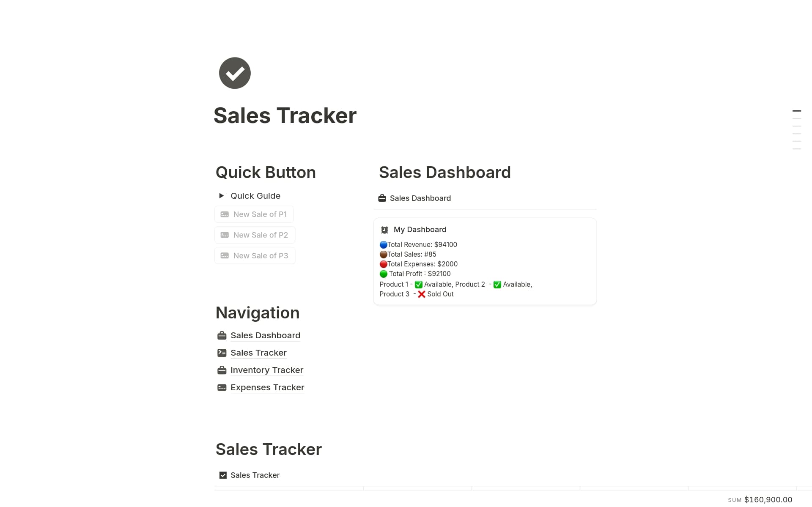Click the checkmark page icon above Sales Tracker title
This screenshot has height=507, width=812.
pyautogui.click(x=234, y=73)
